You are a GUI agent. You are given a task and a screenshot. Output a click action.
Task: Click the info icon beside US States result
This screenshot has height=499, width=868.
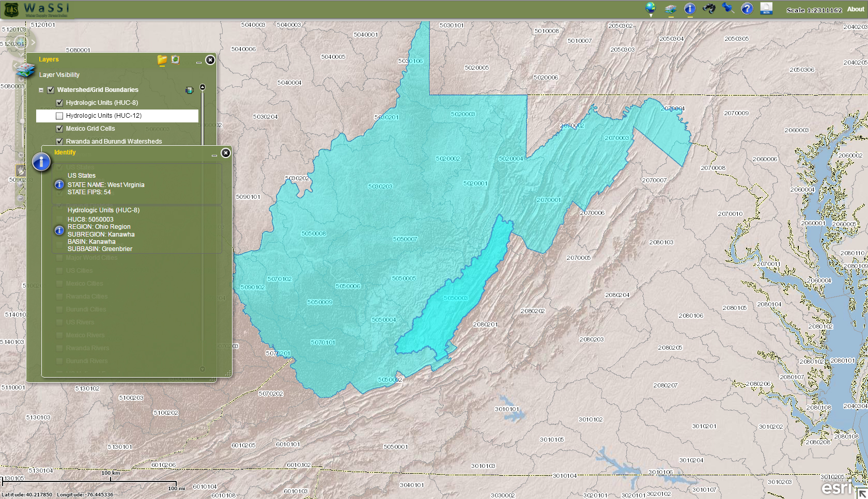tap(59, 184)
